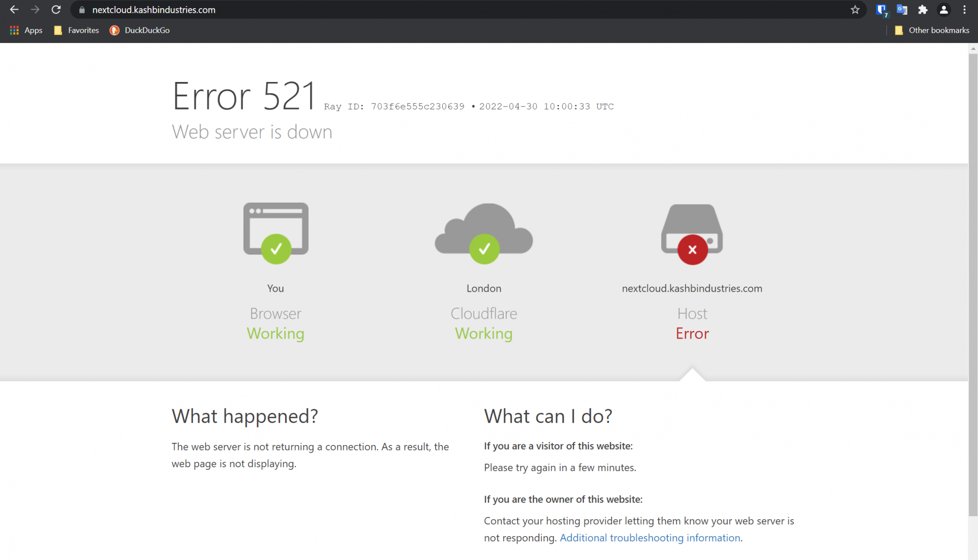Viewport: 978px width, 560px height.
Task: Click the Cloudflare cloud status icon
Action: click(x=484, y=233)
